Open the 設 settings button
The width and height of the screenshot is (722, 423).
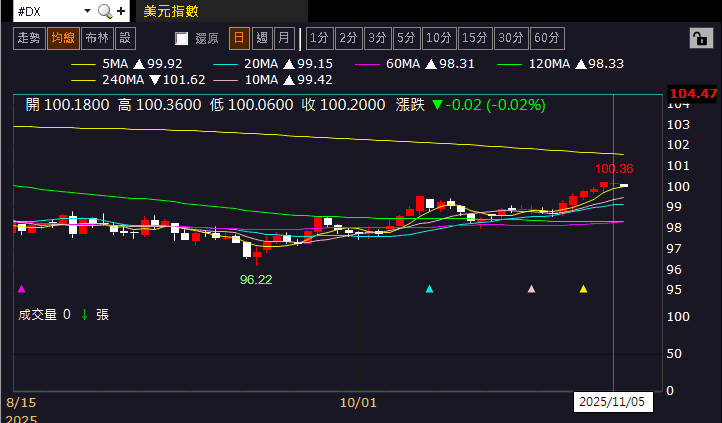click(125, 38)
